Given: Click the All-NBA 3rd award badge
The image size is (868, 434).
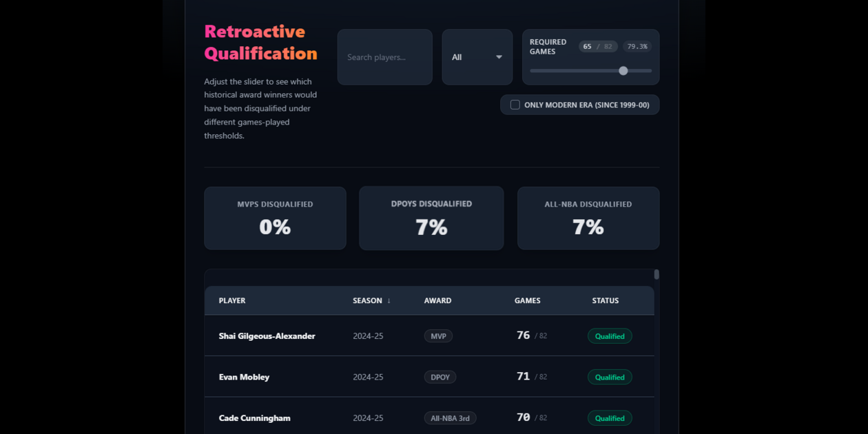Looking at the screenshot, I should pyautogui.click(x=450, y=418).
